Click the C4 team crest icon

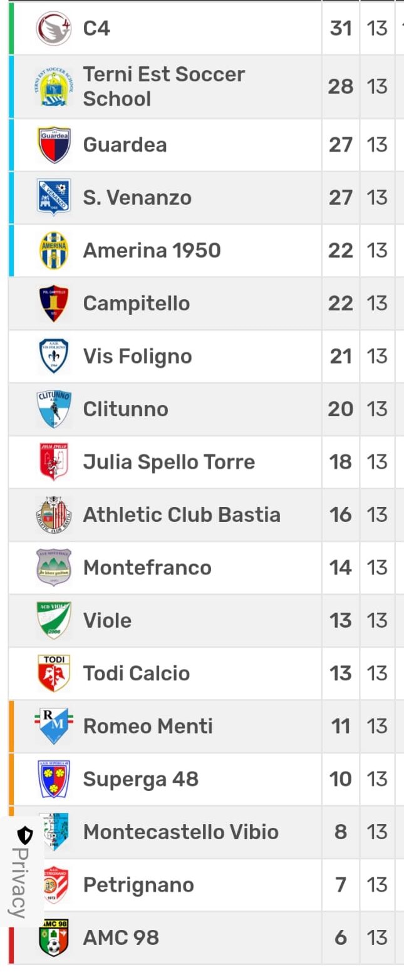pyautogui.click(x=54, y=29)
